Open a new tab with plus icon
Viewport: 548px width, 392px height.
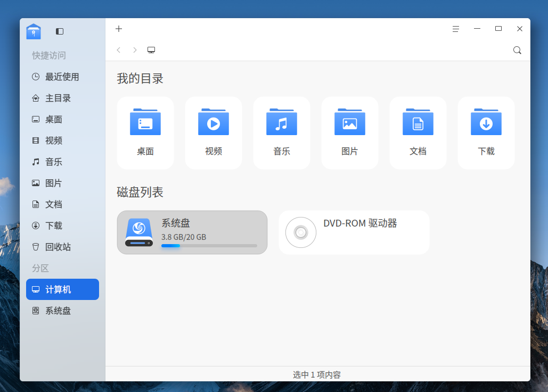coord(119,29)
